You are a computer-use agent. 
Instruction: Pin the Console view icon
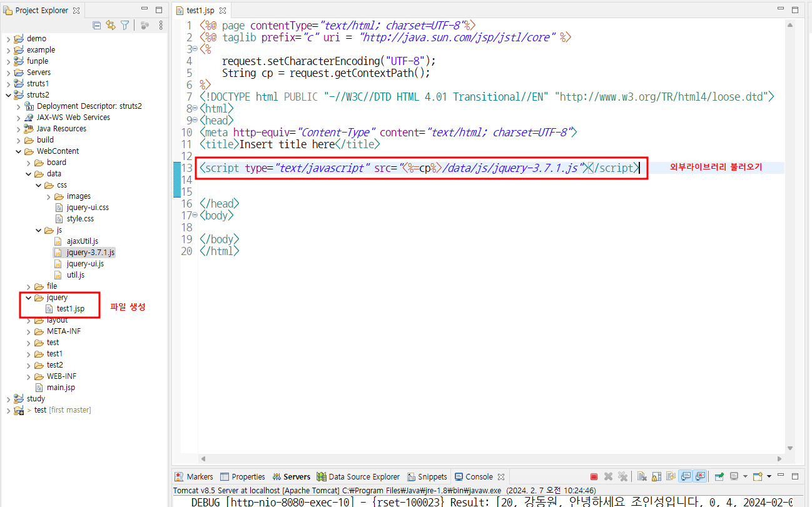720,476
